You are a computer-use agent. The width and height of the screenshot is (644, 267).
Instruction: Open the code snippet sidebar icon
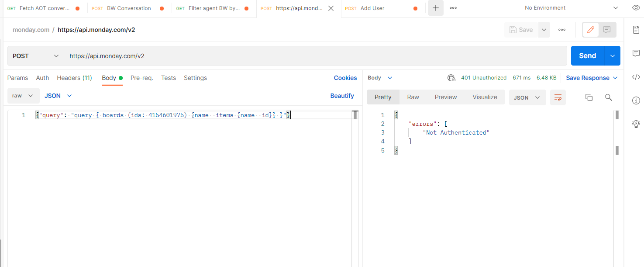pyautogui.click(x=636, y=77)
